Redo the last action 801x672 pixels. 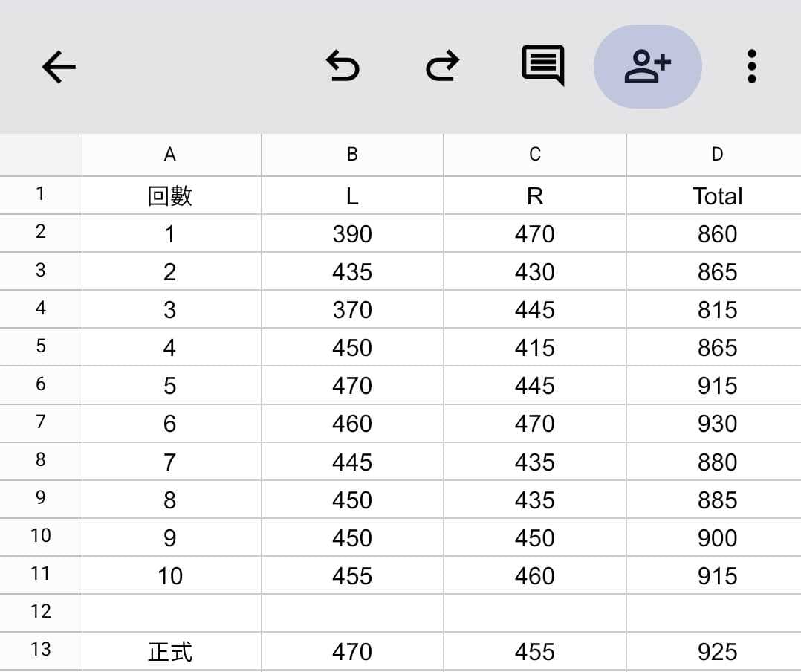click(x=442, y=66)
